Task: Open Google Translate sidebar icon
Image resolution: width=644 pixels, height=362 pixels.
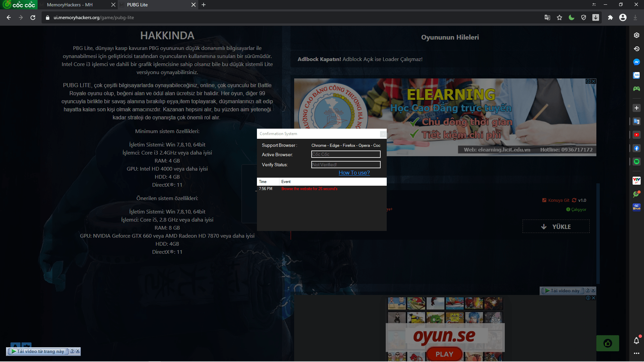Action: click(637, 121)
